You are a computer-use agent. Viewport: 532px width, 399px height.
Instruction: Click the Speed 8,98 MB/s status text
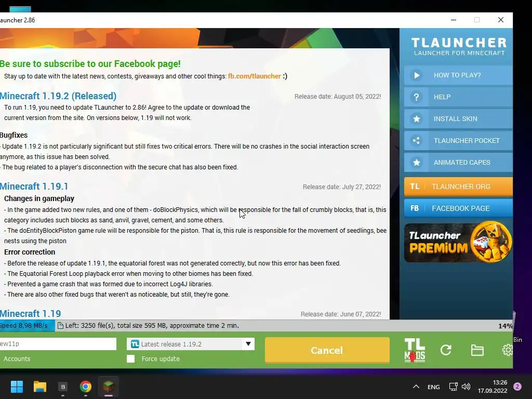24,326
